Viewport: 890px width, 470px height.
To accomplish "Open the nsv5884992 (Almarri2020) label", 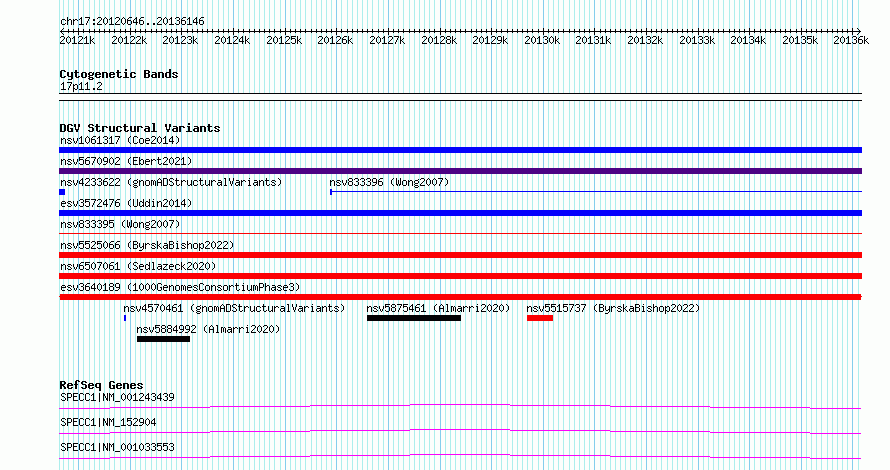I will [208, 329].
